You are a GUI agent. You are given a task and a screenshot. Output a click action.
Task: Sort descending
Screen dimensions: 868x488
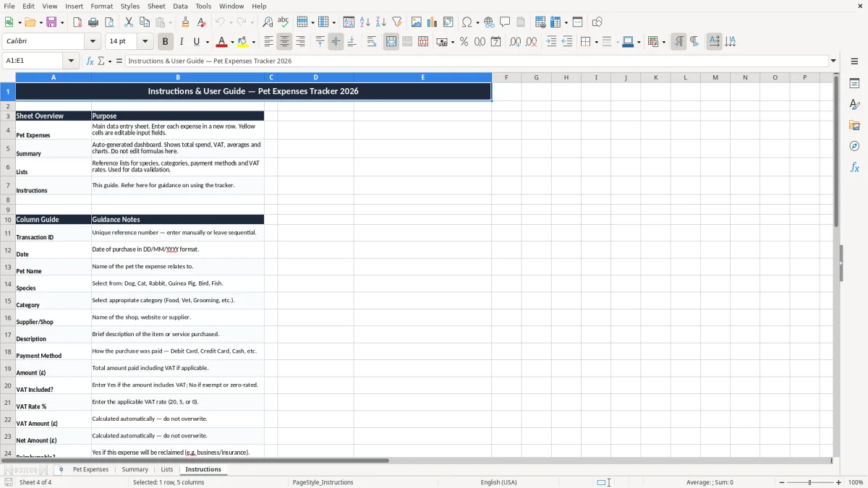click(381, 22)
